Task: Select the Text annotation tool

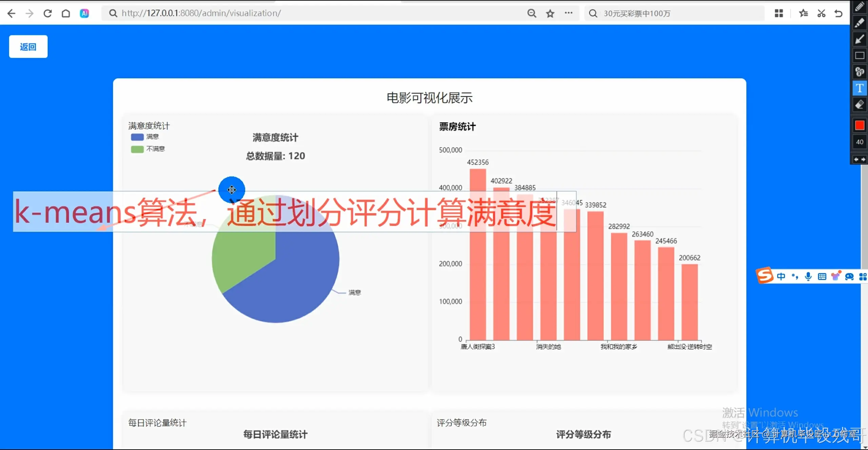Action: coord(860,88)
